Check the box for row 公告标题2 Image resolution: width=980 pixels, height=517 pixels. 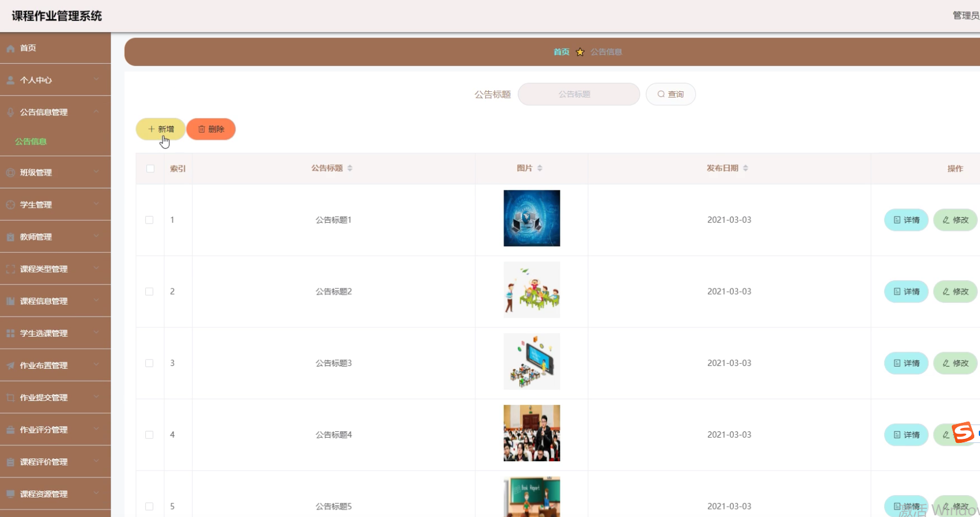(x=149, y=292)
